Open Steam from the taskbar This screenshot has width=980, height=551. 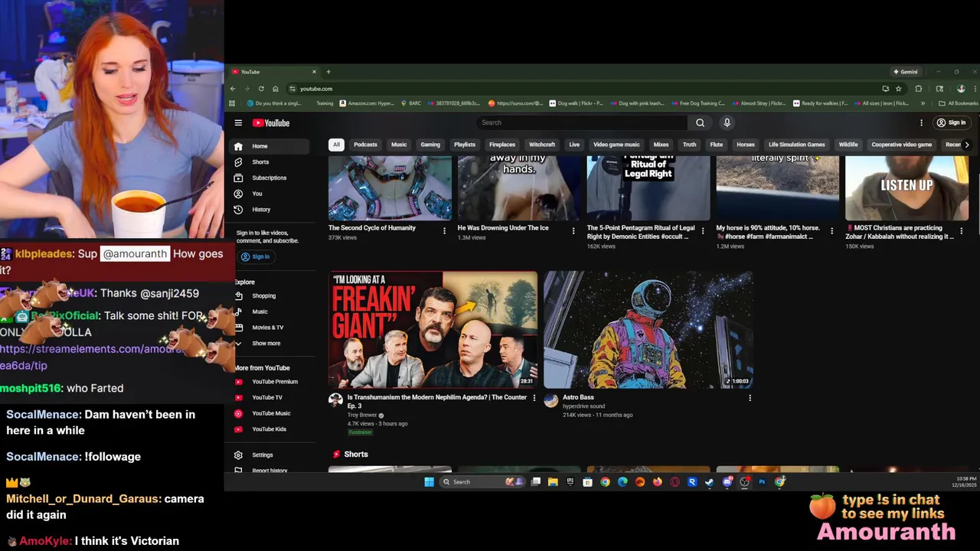tap(709, 482)
